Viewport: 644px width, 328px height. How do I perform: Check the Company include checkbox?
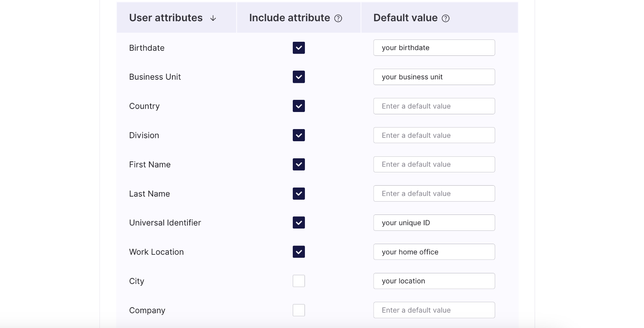299,310
